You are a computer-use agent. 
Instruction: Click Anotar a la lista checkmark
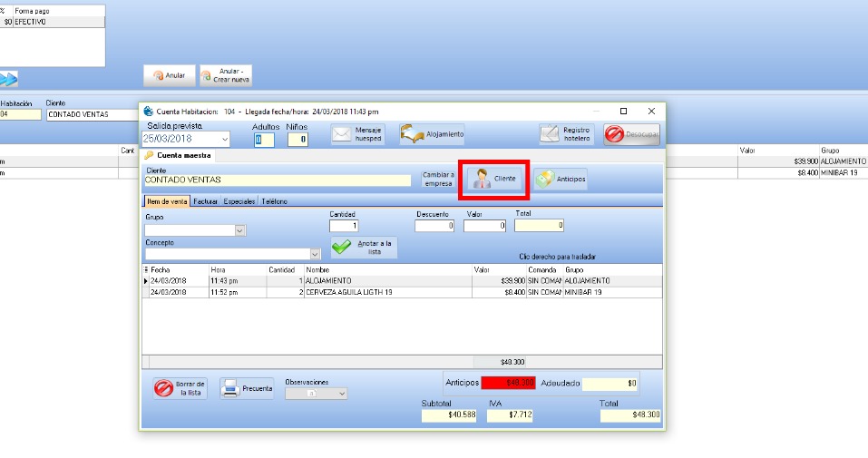point(364,247)
